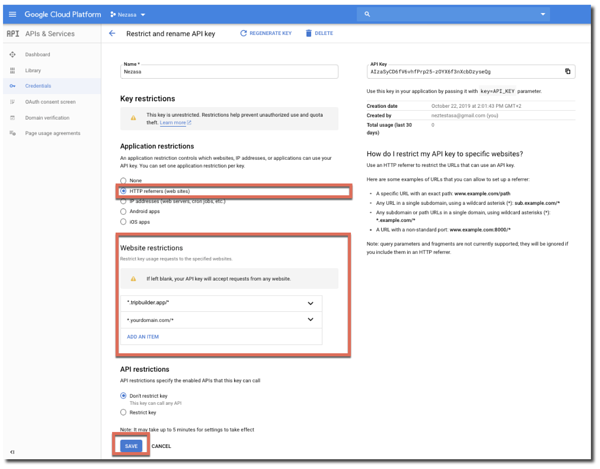
Task: Click the creation date October 22, 2019
Action: (x=476, y=106)
